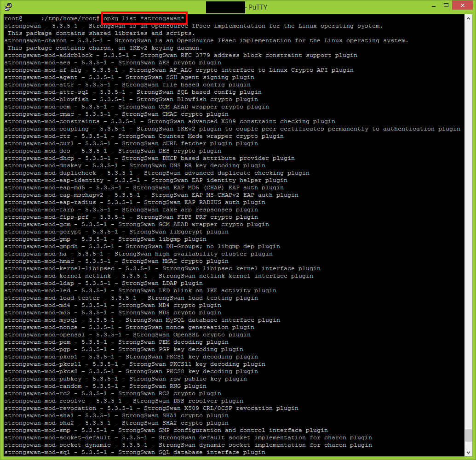Click the strongswan-mod-ldap line

click(x=103, y=283)
